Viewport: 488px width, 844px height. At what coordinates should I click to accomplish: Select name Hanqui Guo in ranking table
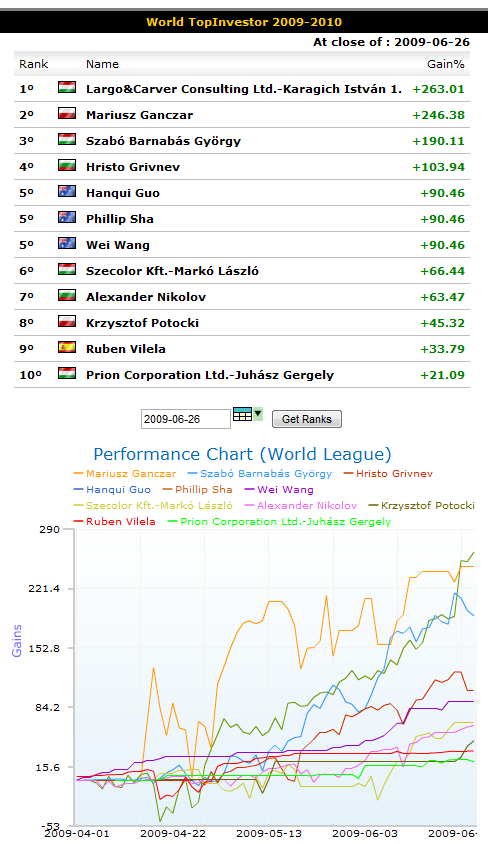123,193
